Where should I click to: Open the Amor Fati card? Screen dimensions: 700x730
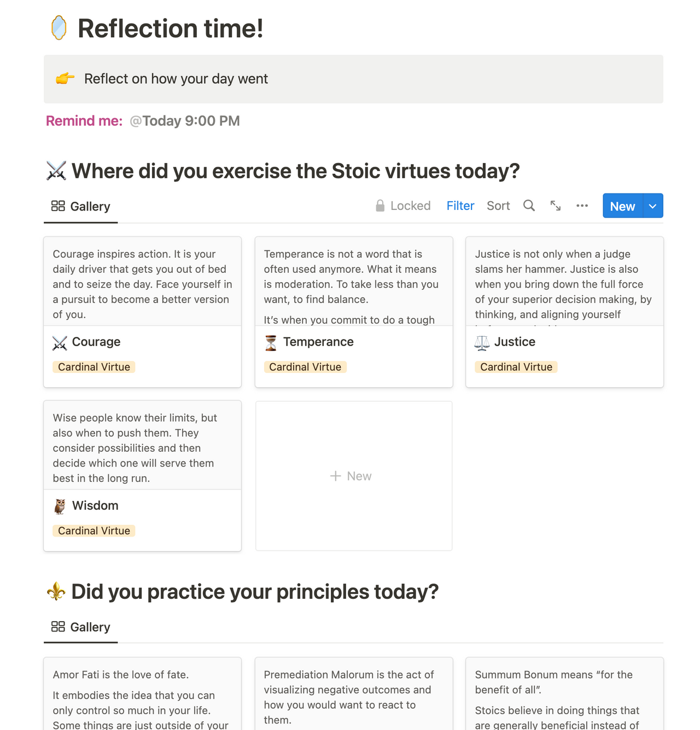[x=142, y=694]
